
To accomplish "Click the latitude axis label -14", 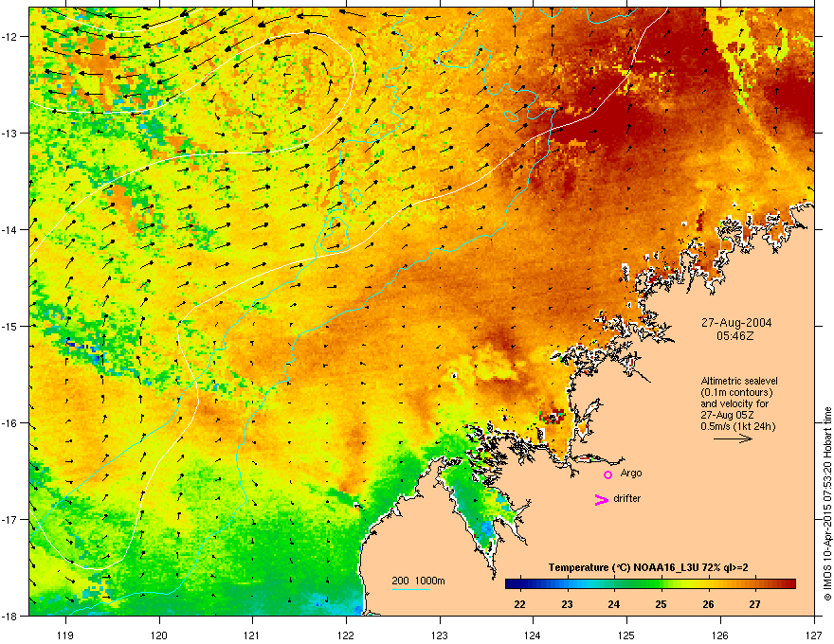I will tap(9, 230).
